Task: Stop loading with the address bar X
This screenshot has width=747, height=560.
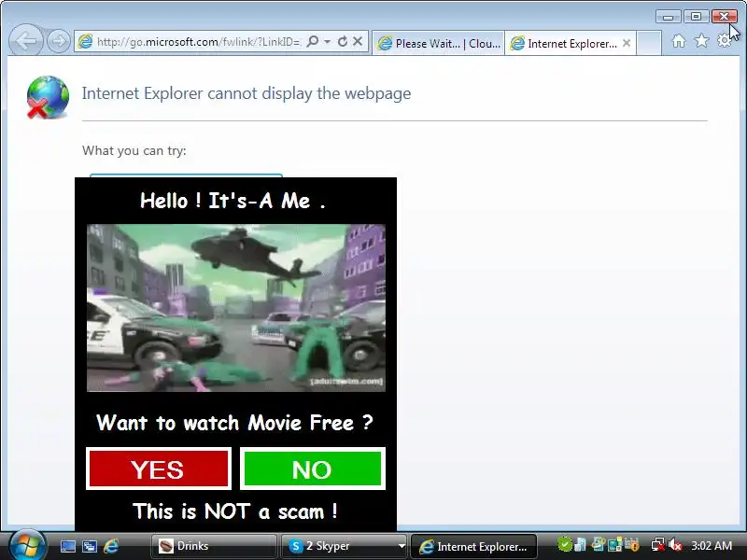Action: [x=358, y=41]
